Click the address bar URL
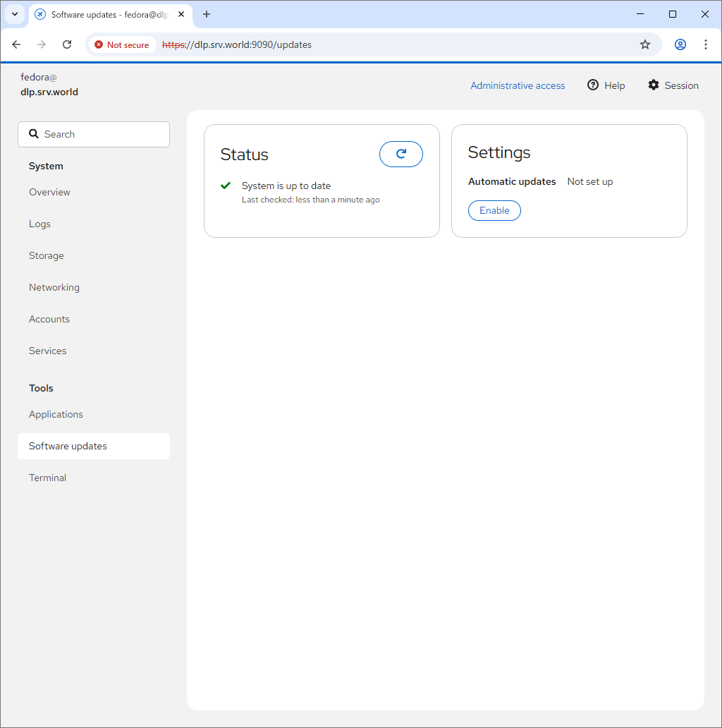 237,44
